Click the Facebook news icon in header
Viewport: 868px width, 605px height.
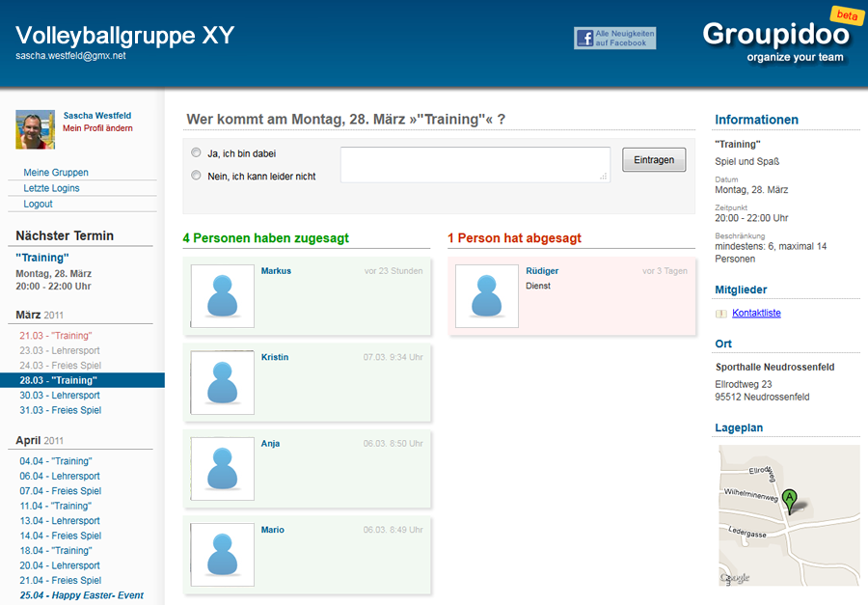pyautogui.click(x=584, y=39)
